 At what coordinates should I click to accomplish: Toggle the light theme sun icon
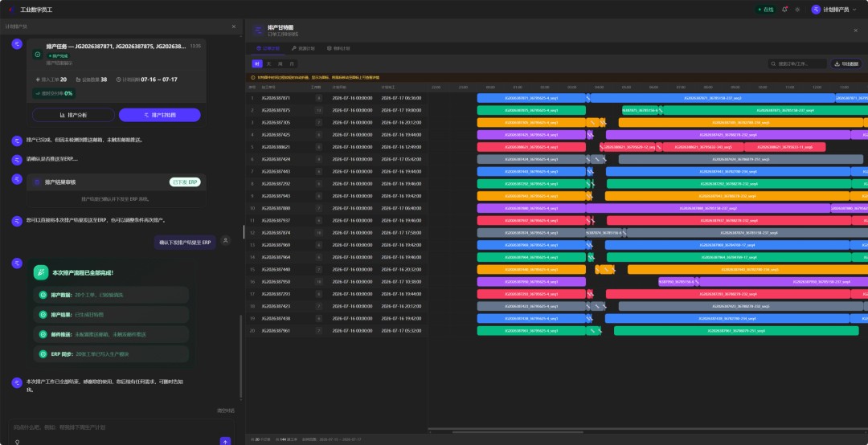point(797,10)
